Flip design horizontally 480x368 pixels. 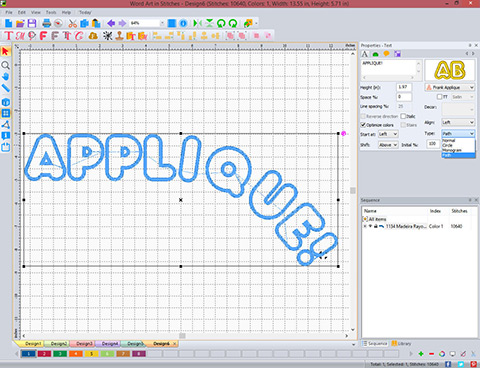pyautogui.click(x=198, y=23)
